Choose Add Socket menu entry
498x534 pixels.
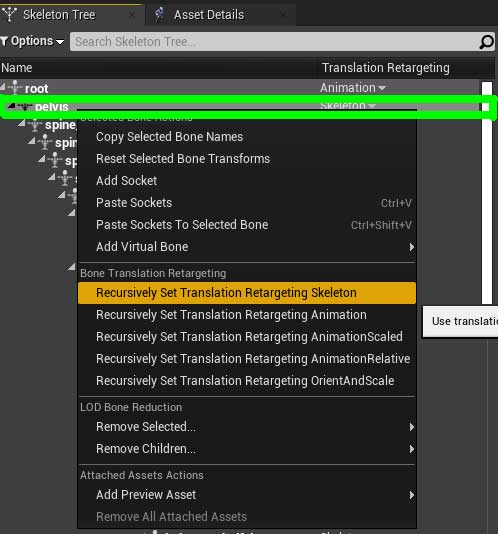click(247, 181)
